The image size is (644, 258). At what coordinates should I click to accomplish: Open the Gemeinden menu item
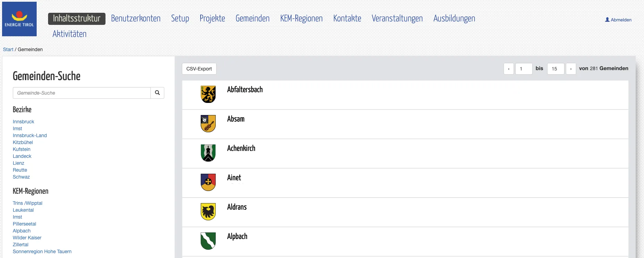pos(252,19)
